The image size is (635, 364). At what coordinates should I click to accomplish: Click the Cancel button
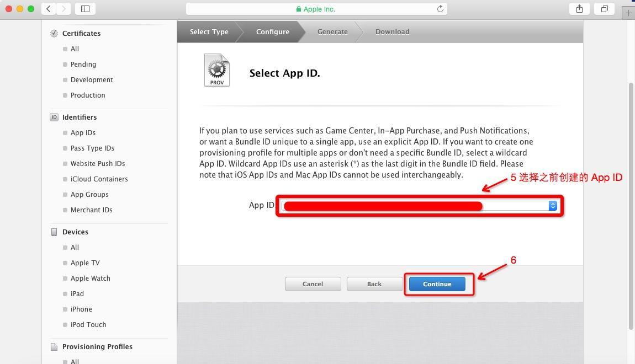pos(313,284)
